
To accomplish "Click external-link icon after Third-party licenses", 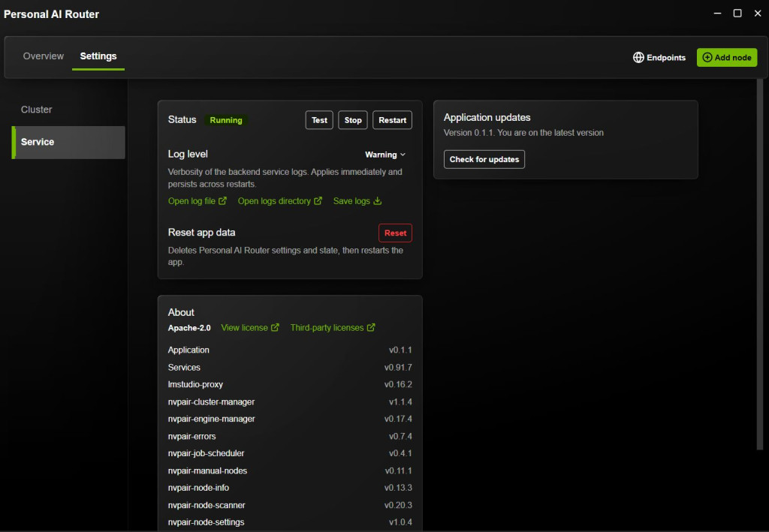I will pos(371,328).
